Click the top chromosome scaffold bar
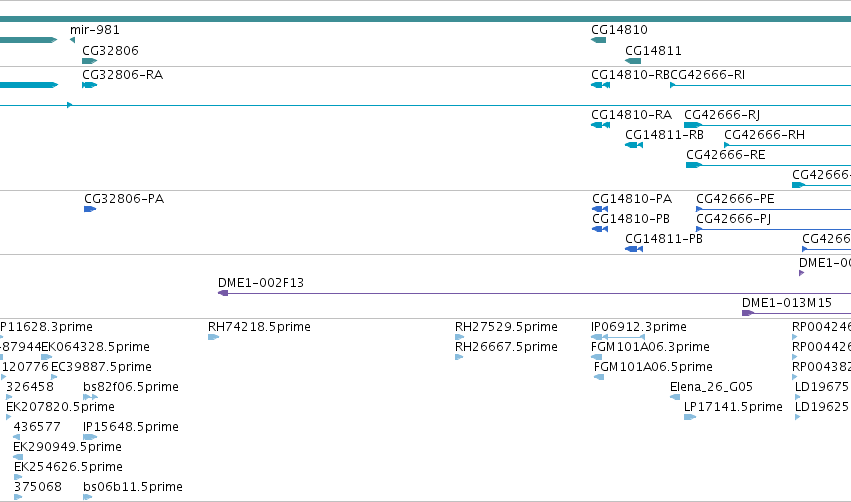 tap(426, 19)
